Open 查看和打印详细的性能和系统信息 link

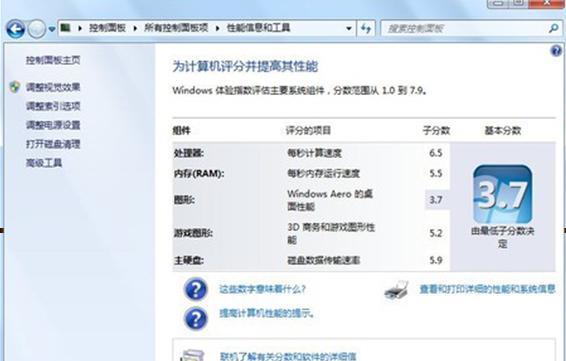click(487, 289)
